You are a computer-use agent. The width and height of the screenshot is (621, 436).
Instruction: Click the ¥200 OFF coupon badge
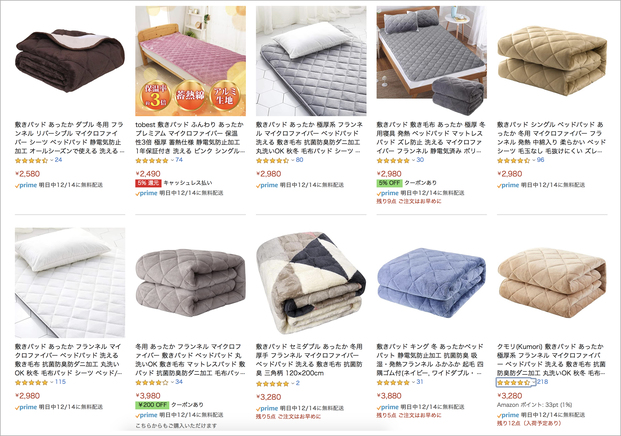tap(152, 405)
